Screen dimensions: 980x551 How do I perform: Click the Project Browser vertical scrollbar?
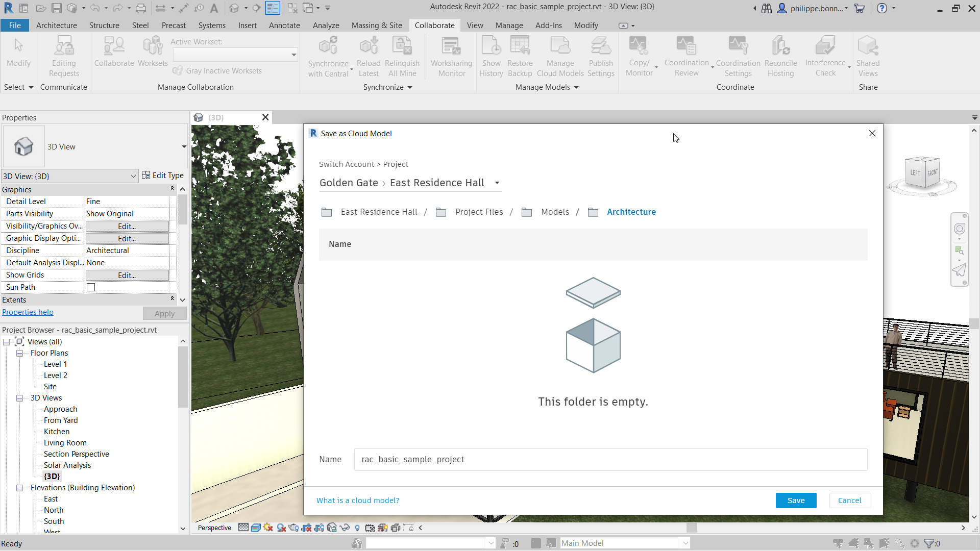(x=183, y=378)
